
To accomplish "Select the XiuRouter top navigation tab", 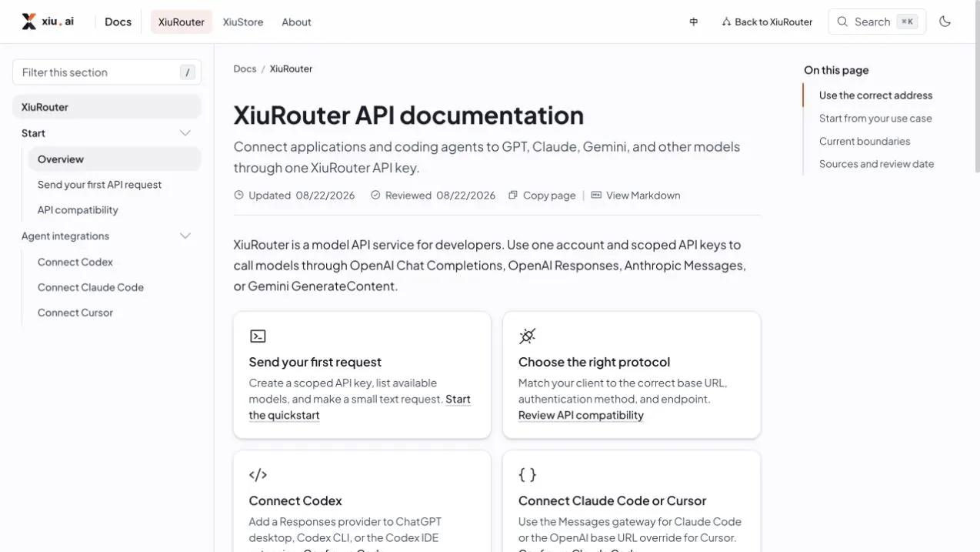I will click(x=182, y=22).
